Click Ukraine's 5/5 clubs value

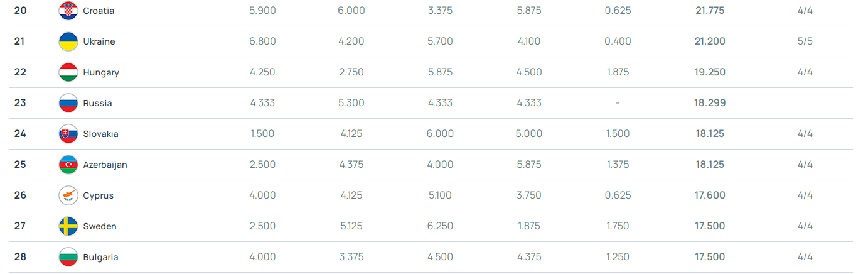pyautogui.click(x=805, y=41)
